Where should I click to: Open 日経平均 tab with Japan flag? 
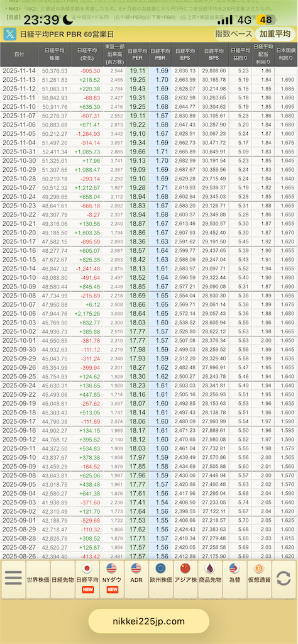[87, 579]
